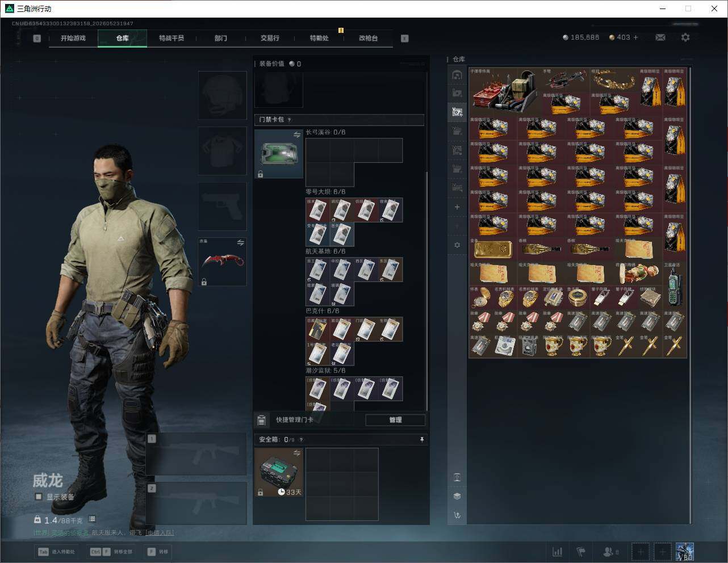
Task: Click the 1.4/88千克 weight value
Action: point(64,520)
